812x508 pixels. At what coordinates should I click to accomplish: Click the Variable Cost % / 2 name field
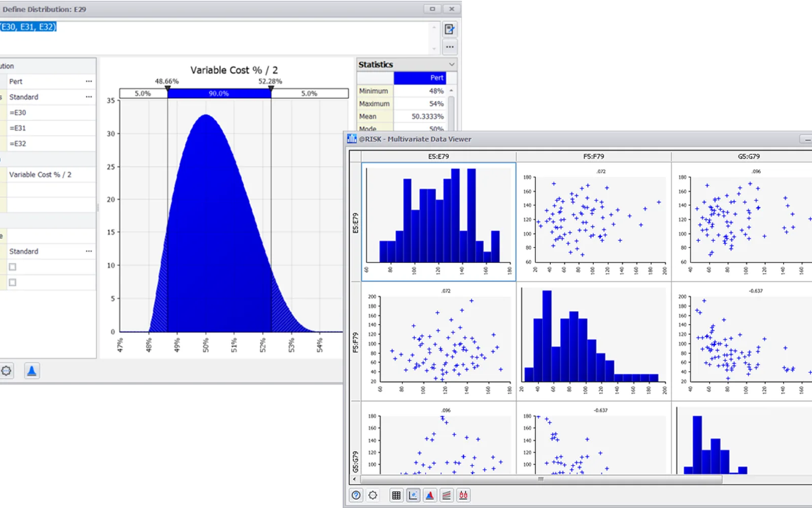click(51, 174)
